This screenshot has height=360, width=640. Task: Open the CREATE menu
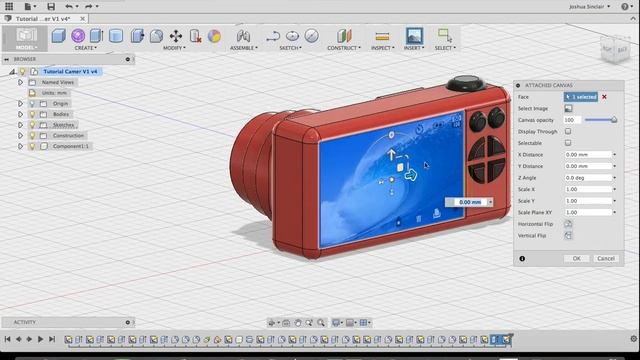point(86,48)
